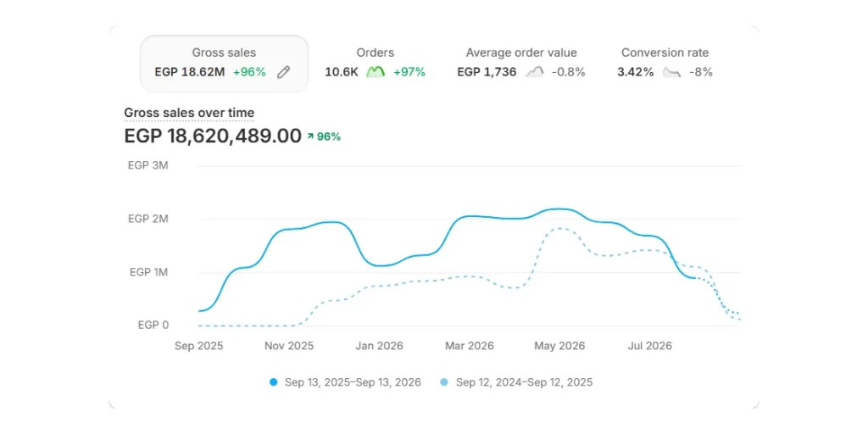This screenshot has height=434, width=868.
Task: Click the EGP 18,620,489.00 total value
Action: point(213,136)
